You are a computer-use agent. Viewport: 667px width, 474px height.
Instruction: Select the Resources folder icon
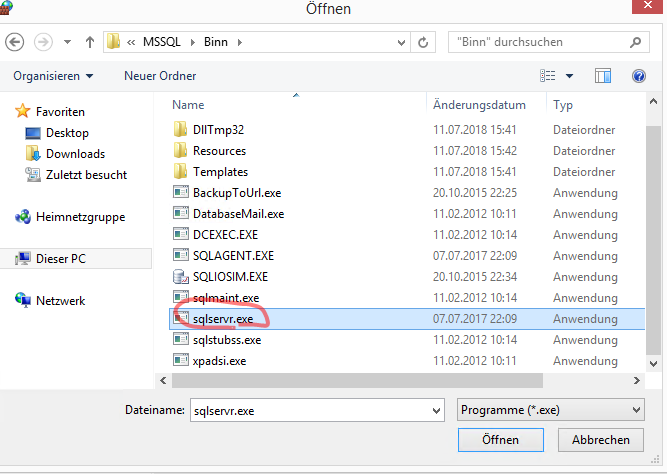coord(180,150)
